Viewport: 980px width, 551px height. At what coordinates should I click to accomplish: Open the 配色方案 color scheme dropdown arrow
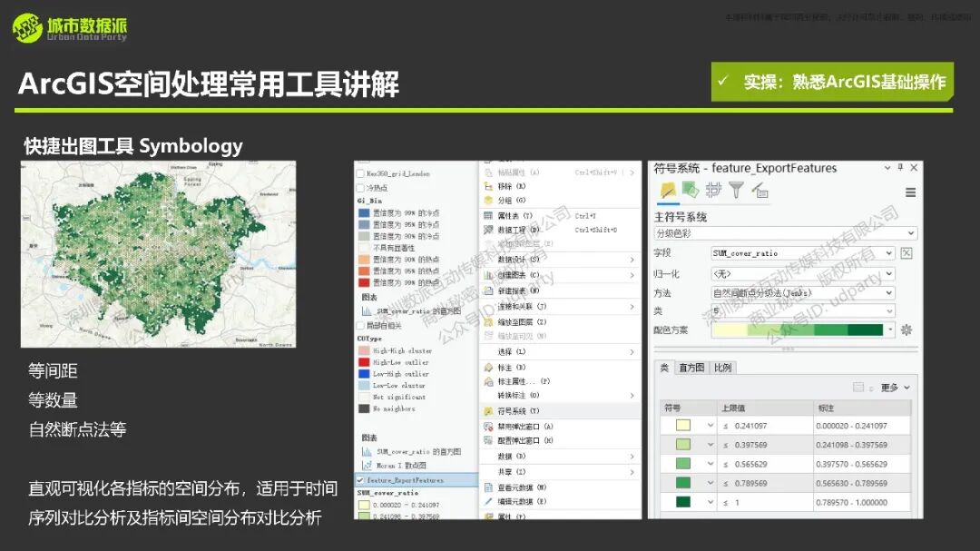[890, 330]
